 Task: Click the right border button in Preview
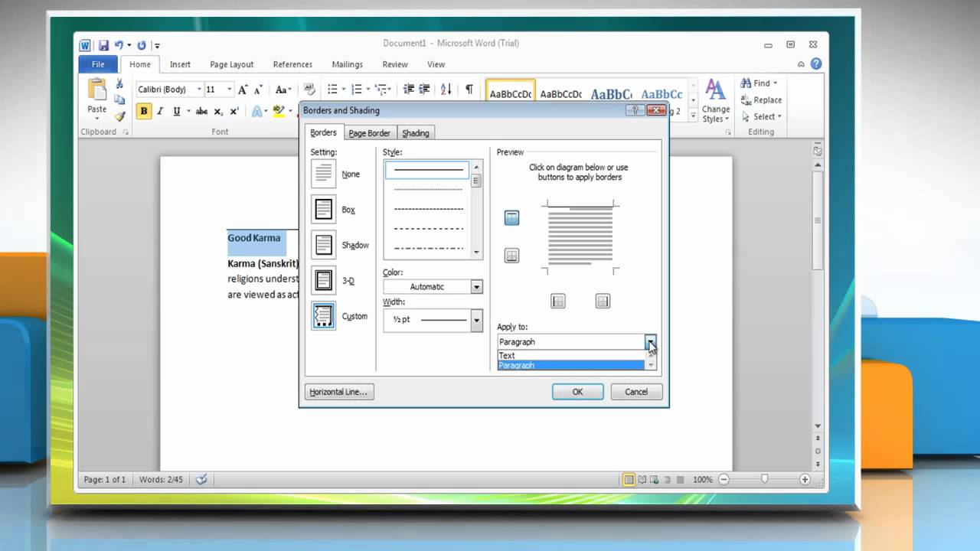[603, 302]
